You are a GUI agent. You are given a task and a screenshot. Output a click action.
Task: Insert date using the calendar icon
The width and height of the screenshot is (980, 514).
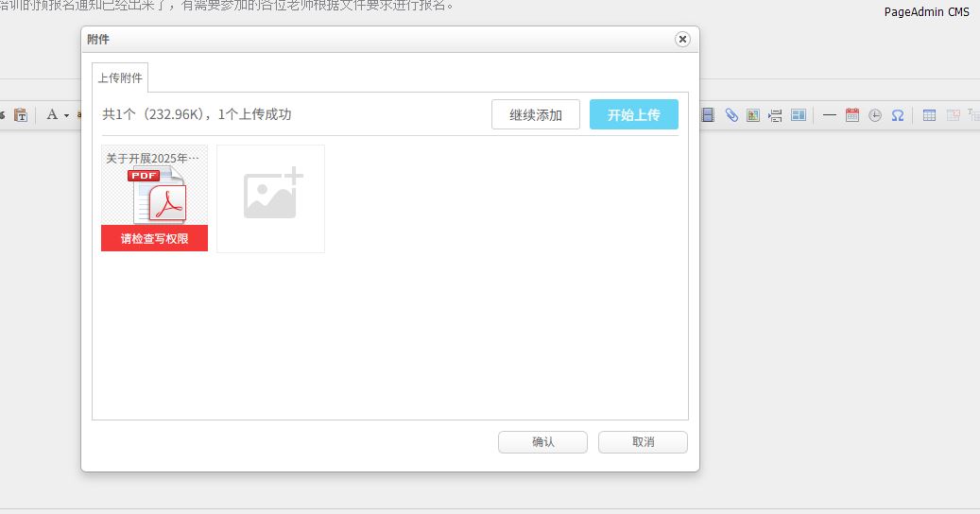[x=852, y=115]
